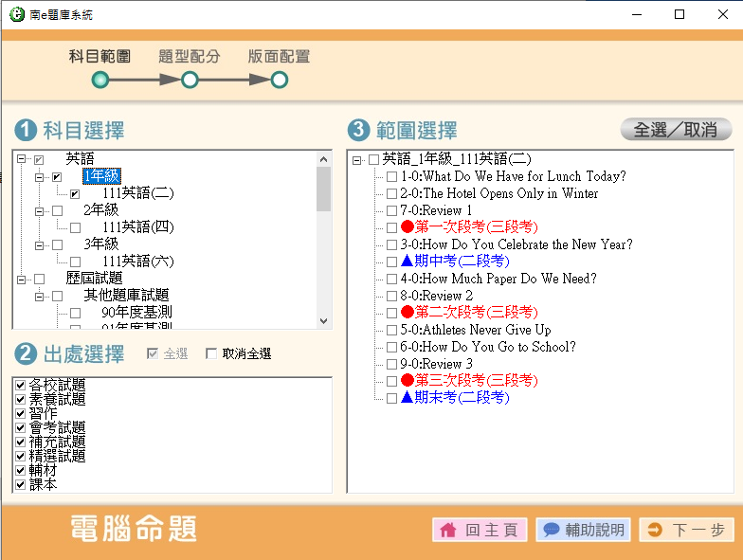Viewport: 743px width, 560px height.
Task: Click the home icon on 回主頁 button
Action: (448, 531)
